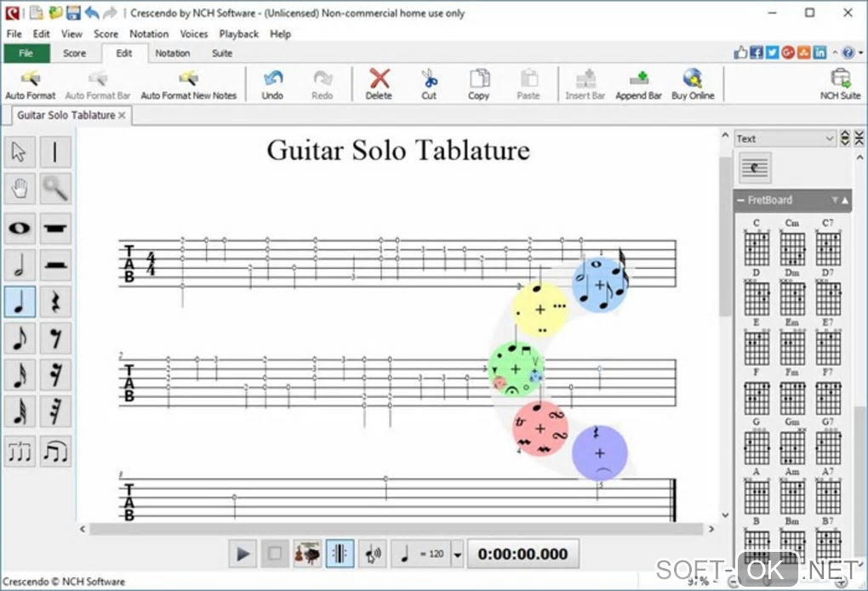Select the bar line tool
The width and height of the screenshot is (868, 591).
coord(55,151)
